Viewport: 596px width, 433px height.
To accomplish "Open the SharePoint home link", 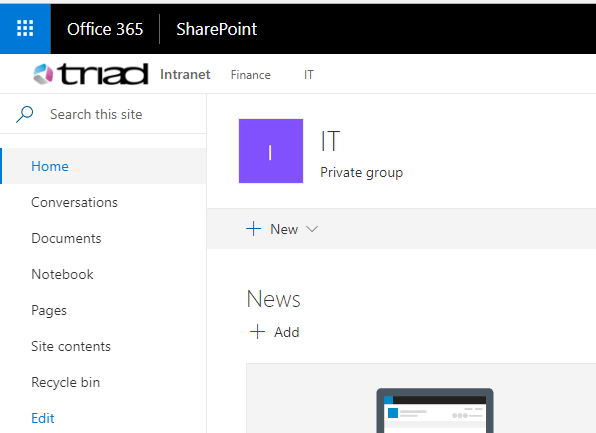I will click(217, 29).
